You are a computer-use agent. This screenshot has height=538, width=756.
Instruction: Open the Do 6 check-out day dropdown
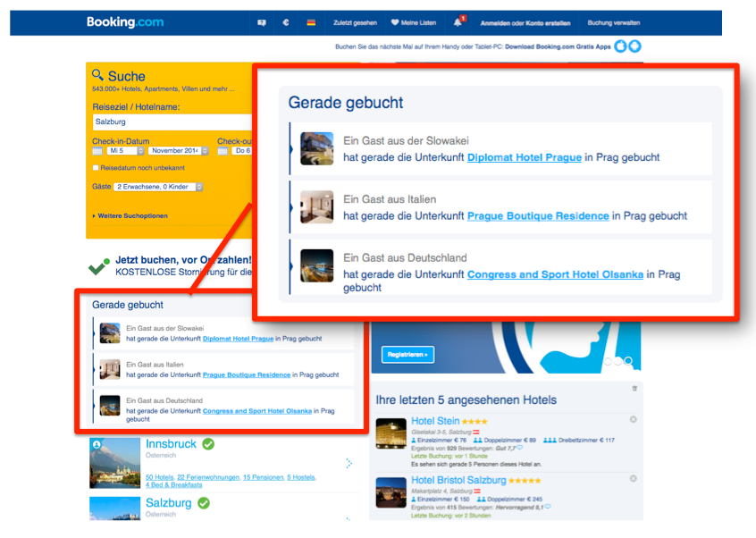tap(242, 151)
